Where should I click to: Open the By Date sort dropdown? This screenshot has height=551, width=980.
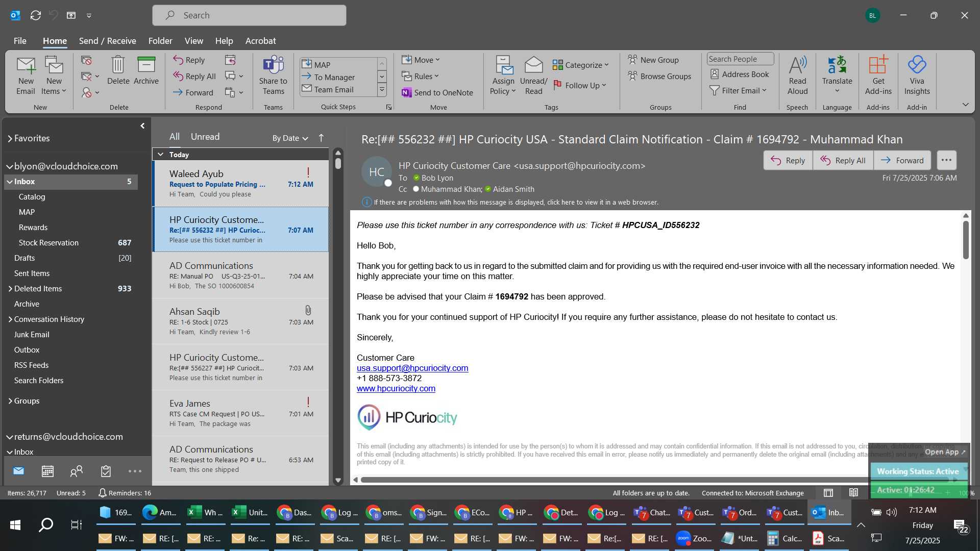pos(290,138)
